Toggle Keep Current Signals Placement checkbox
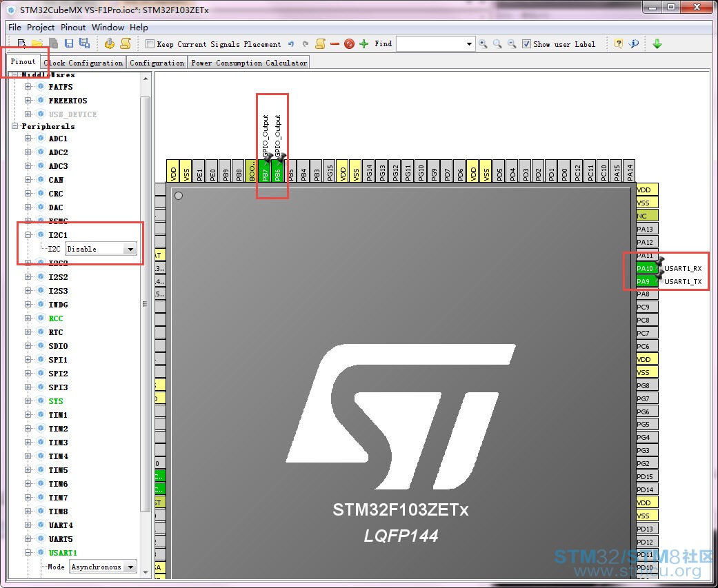718x588 pixels. tap(150, 44)
